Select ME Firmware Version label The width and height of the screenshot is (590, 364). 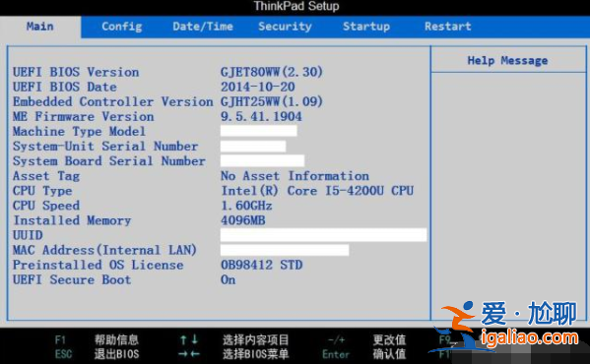(83, 116)
